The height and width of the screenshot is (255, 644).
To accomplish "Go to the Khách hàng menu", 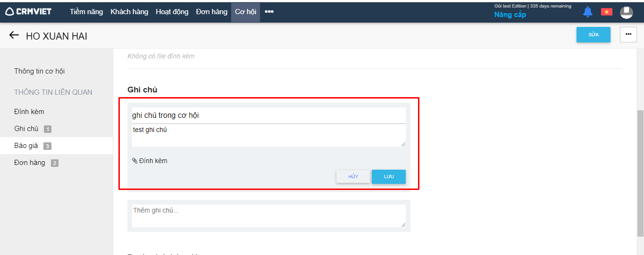I will point(129,12).
